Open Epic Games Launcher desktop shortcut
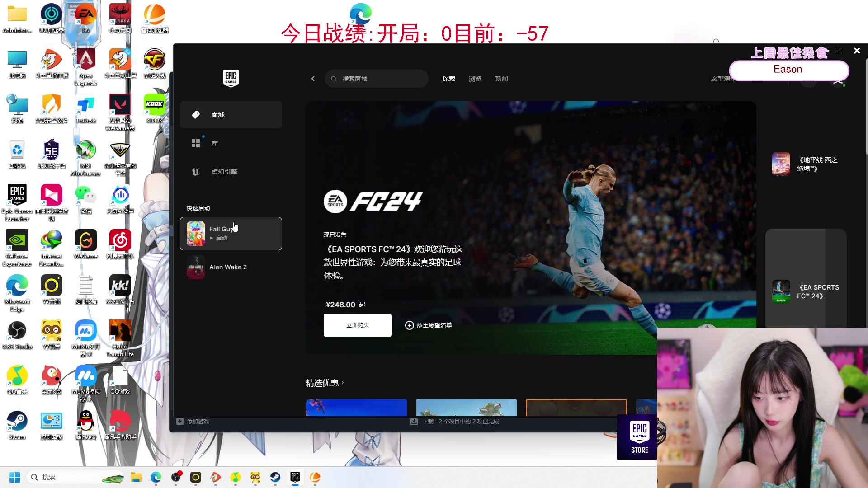Screen dimensions: 868x488 click(17, 203)
